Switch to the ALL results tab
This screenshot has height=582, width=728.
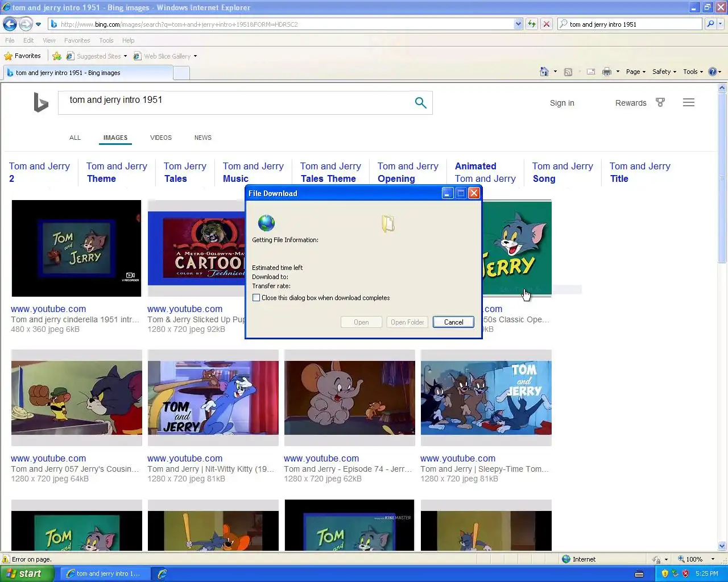pyautogui.click(x=75, y=138)
